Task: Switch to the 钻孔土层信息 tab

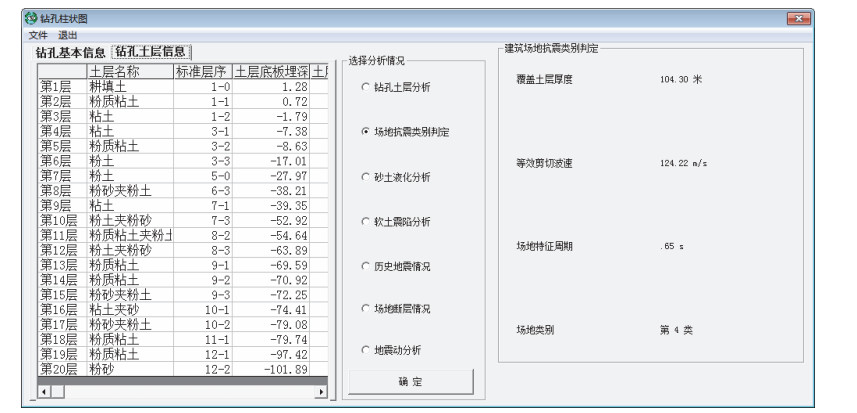Action: coord(152,52)
